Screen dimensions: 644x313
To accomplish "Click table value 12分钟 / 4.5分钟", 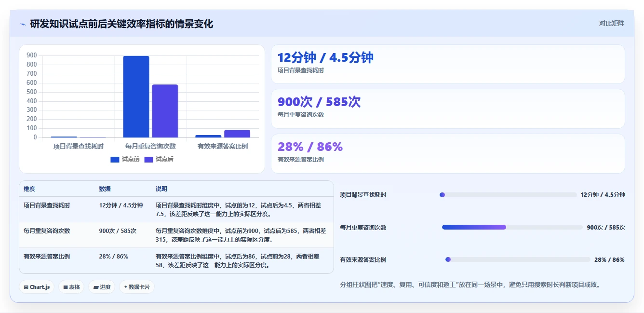I will coord(121,205).
